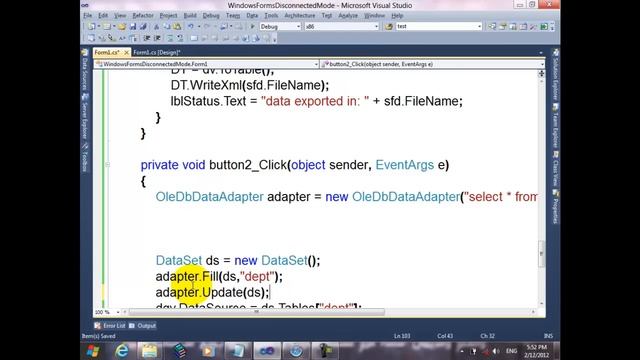
Task: Click the Find in Files icon
Action: (389, 27)
